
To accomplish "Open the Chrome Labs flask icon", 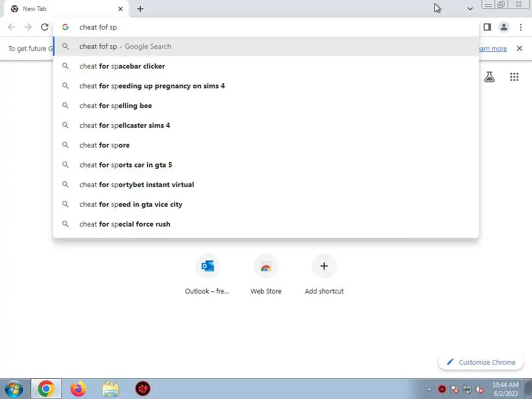I will click(489, 77).
